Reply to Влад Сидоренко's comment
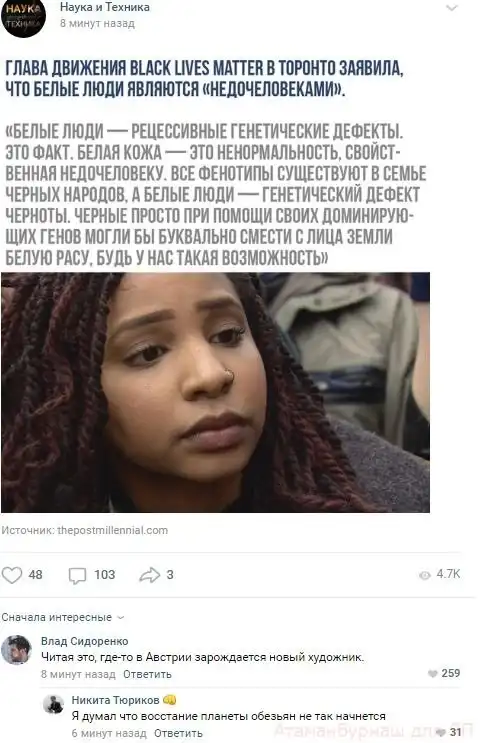Viewport: 480px width, 743px height. 147,674
